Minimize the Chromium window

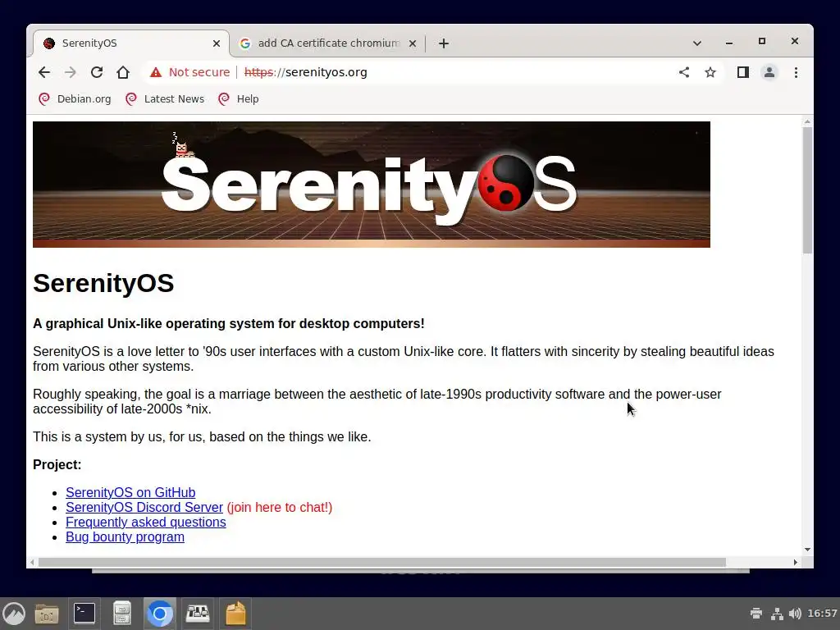729,43
